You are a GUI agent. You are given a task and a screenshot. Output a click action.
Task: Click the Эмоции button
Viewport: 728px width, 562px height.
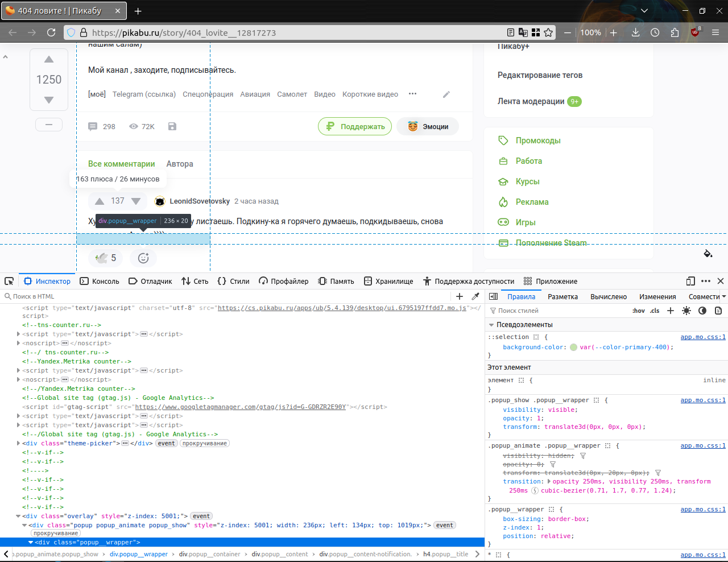[x=428, y=126]
